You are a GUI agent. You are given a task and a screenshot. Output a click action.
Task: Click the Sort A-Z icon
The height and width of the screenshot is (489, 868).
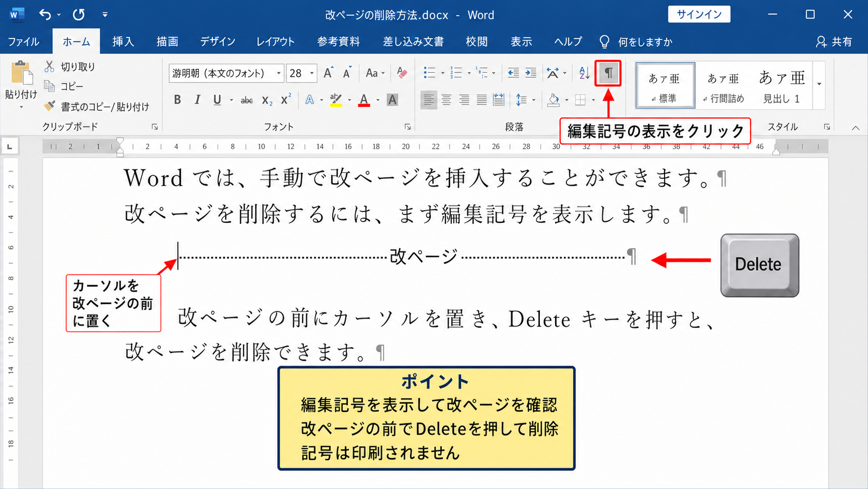pyautogui.click(x=584, y=73)
